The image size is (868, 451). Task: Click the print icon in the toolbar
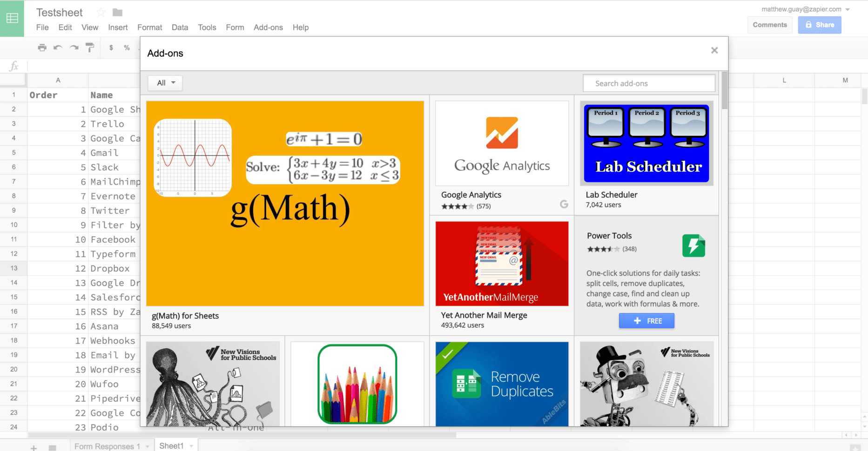42,47
